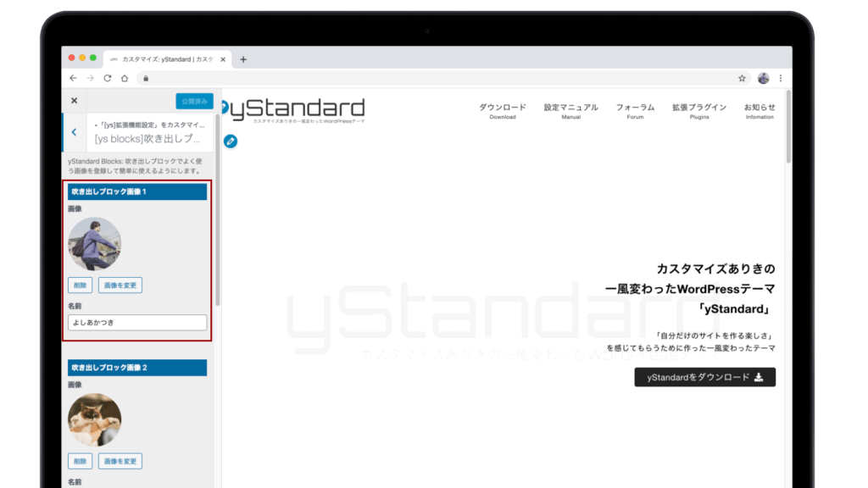The image size is (868, 488).
Task: Click the 一風変わったWordPressテーマ headline text
Action: coord(690,289)
